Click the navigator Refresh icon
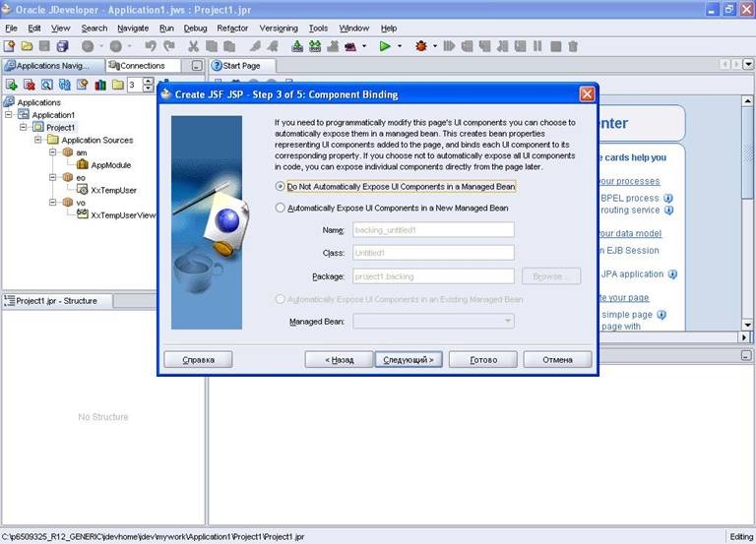 pyautogui.click(x=65, y=85)
